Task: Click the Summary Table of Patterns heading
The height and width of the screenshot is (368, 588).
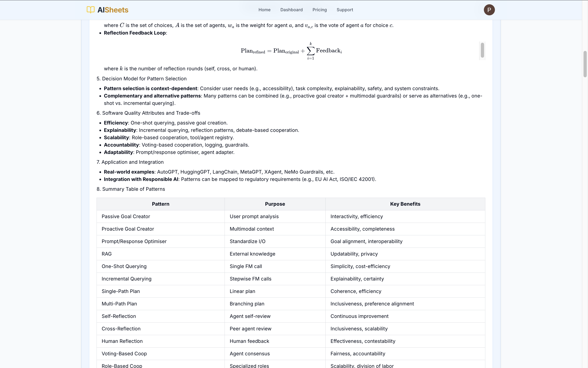Action: [131, 189]
